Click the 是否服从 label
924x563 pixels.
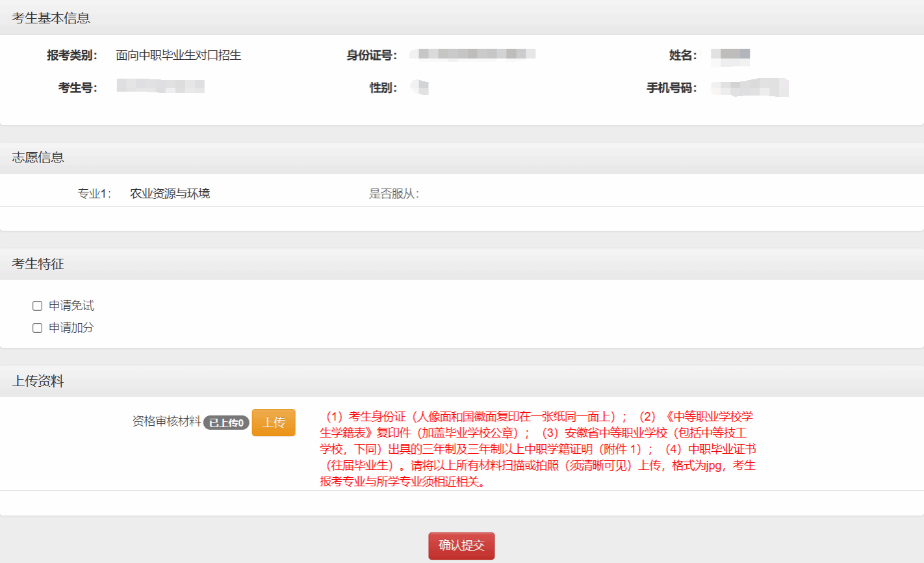pyautogui.click(x=394, y=194)
